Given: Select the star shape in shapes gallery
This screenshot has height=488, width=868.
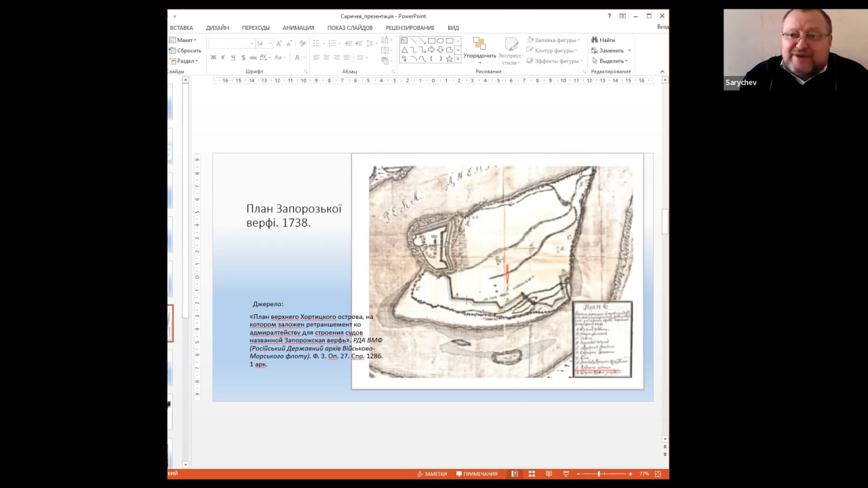Looking at the screenshot, I should coord(449,59).
